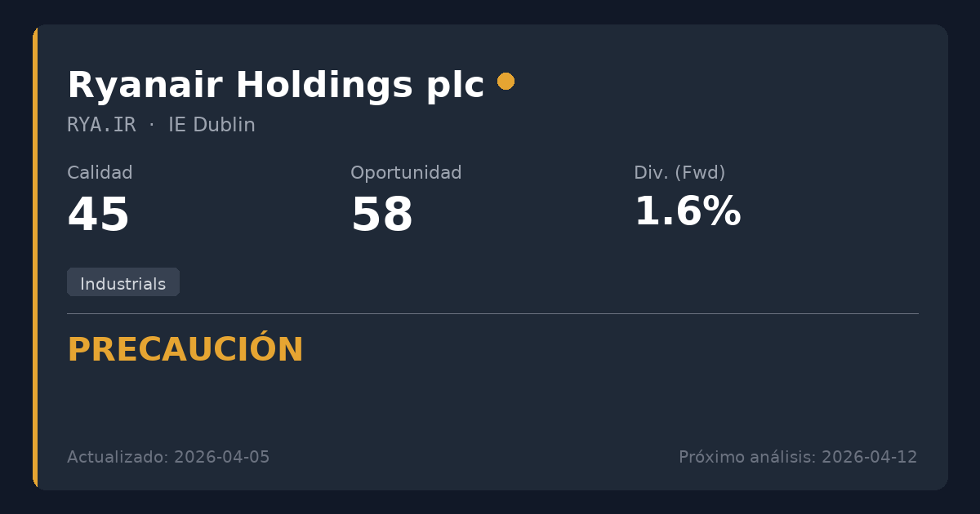
Task: Click the Oportunidad label
Action: coord(406,173)
